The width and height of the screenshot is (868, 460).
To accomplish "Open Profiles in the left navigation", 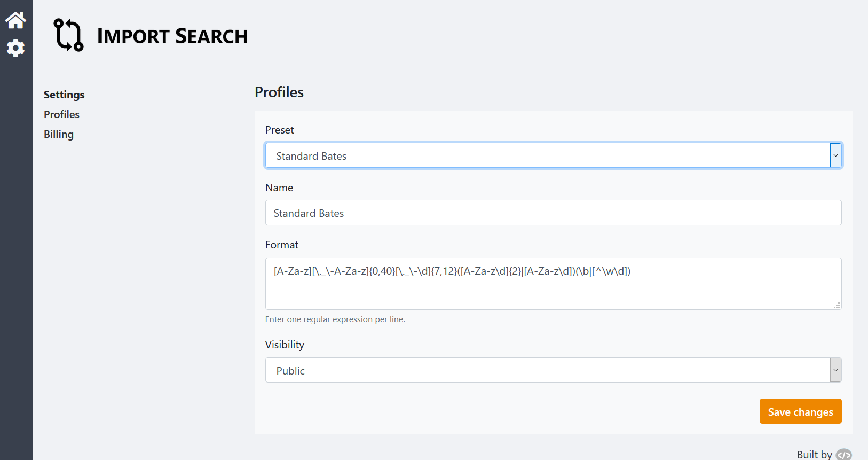I will coord(61,114).
